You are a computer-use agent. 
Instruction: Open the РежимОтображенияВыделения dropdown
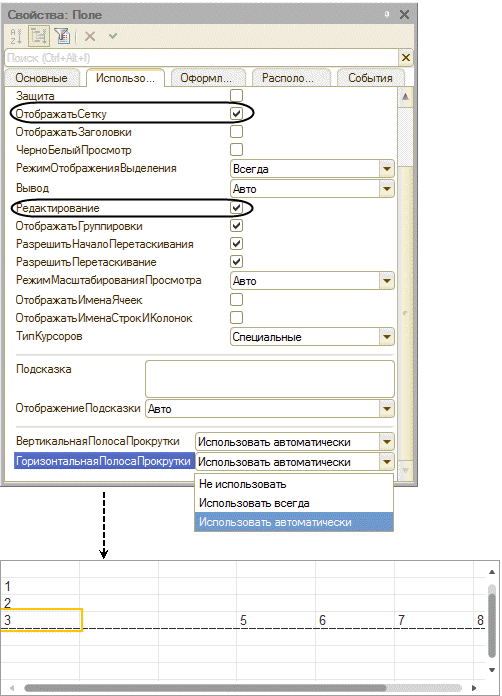point(387,169)
